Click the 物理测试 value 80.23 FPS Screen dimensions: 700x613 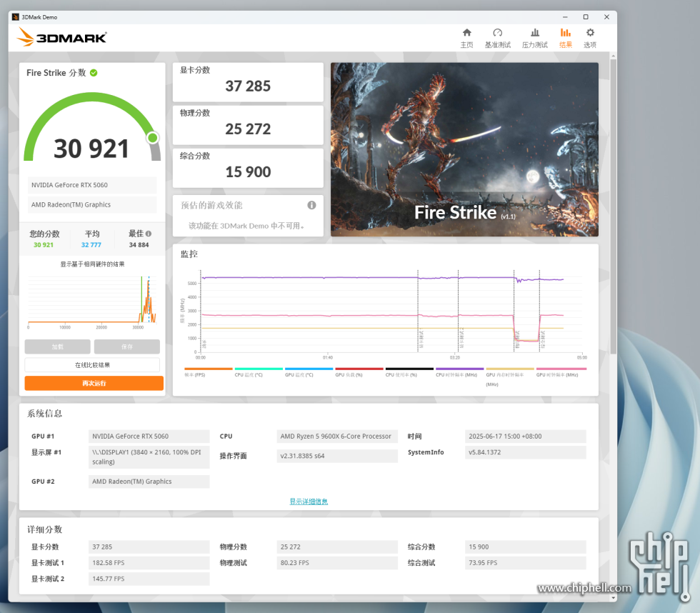(x=337, y=562)
